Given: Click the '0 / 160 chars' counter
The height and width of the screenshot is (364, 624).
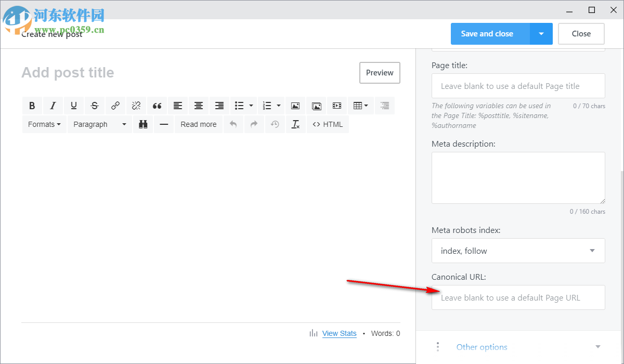Looking at the screenshot, I should click(x=588, y=212).
